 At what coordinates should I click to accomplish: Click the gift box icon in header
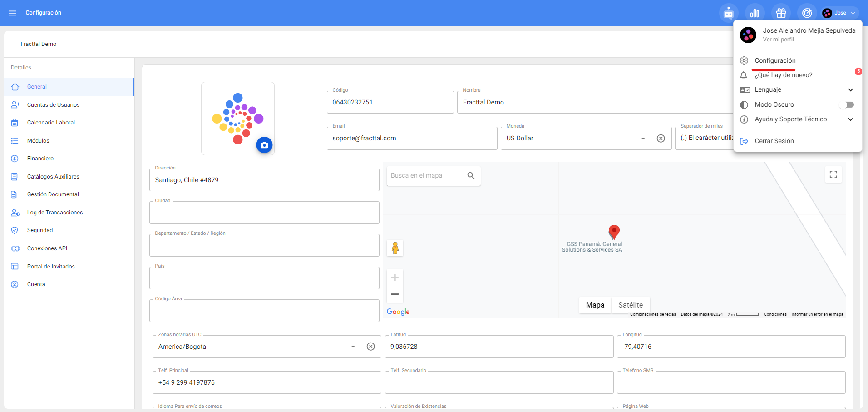point(781,13)
